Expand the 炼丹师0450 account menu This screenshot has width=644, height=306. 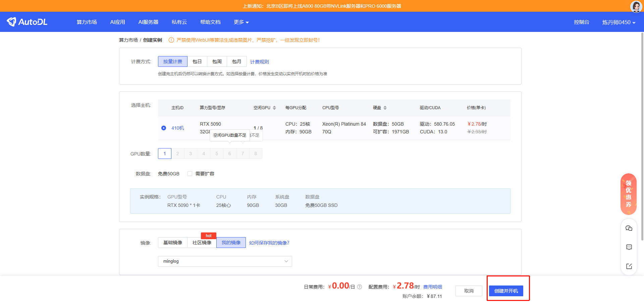(619, 22)
